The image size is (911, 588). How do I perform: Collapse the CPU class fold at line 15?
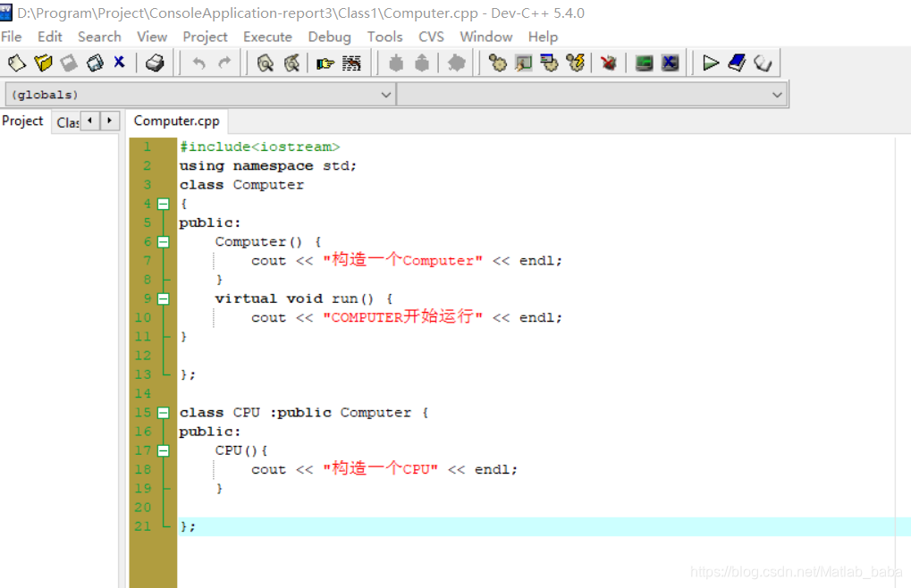pos(164,413)
